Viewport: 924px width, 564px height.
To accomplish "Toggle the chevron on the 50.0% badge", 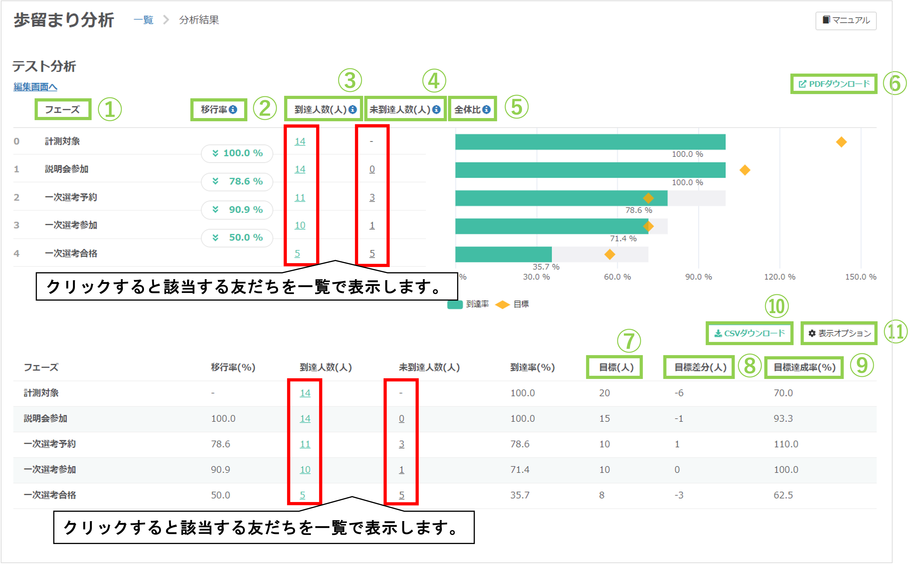I will click(x=216, y=237).
